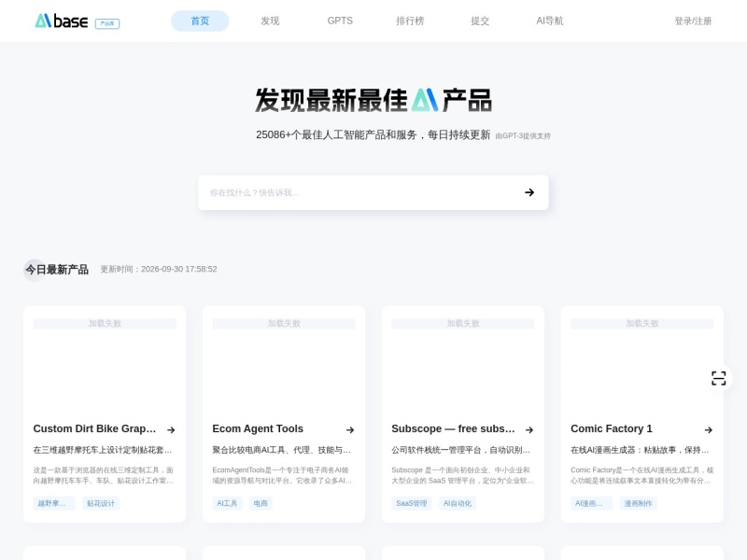Click subtitle 公司软件栈统一管理平台，自动识别...
This screenshot has width=747, height=560.
460,450
